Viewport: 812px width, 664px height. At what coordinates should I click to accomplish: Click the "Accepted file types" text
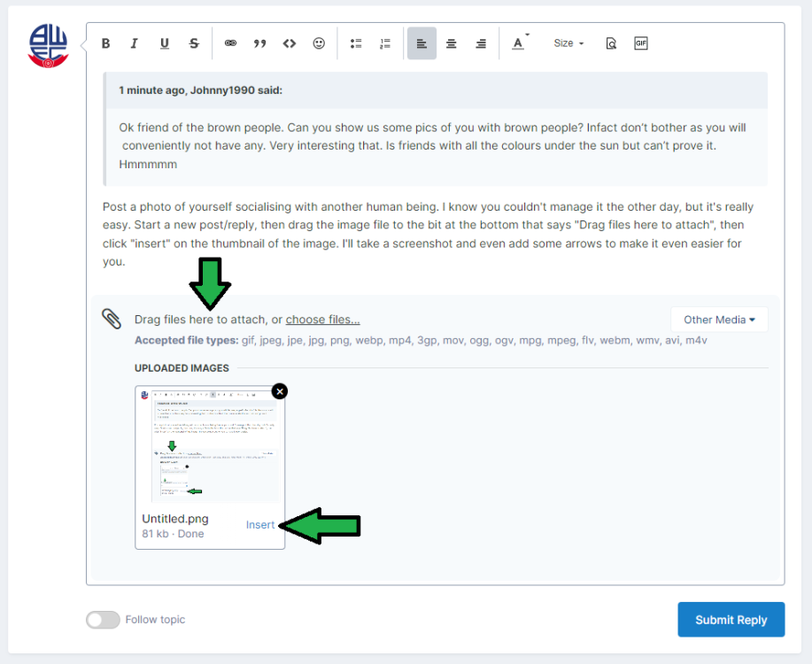(x=421, y=340)
